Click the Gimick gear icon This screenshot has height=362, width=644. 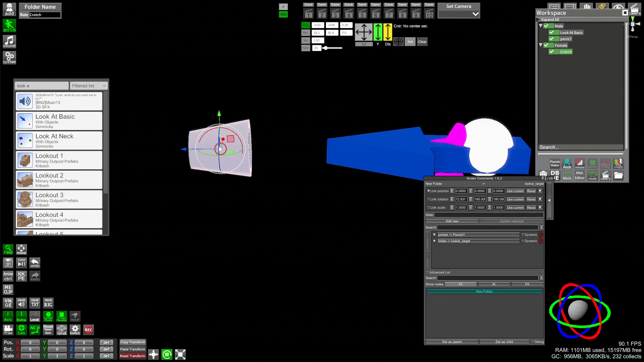click(75, 330)
